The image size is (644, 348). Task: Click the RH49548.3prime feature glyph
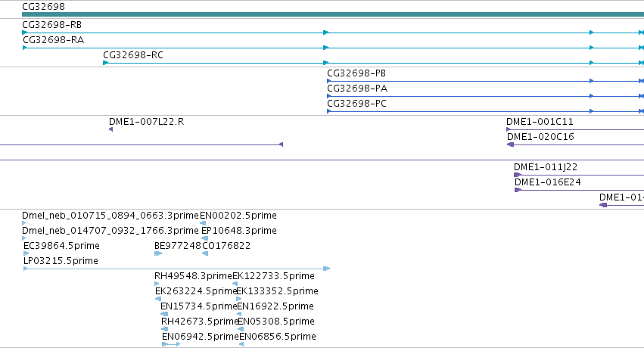point(157,284)
